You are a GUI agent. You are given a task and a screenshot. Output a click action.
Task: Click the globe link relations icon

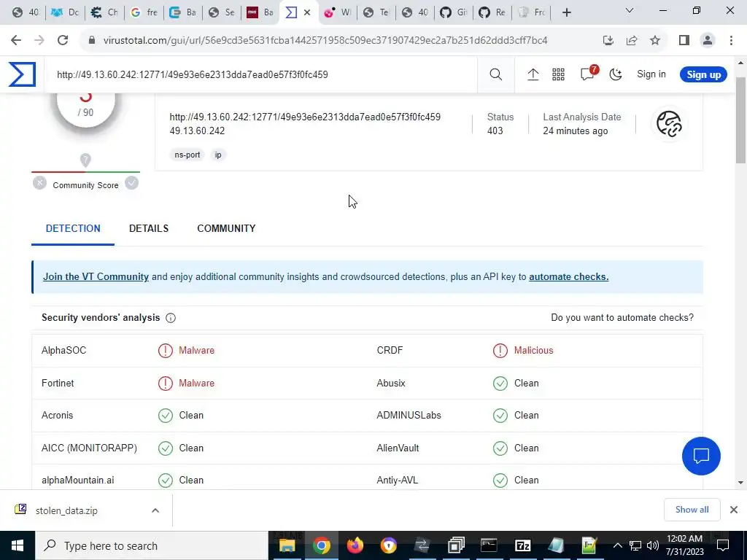tap(670, 124)
